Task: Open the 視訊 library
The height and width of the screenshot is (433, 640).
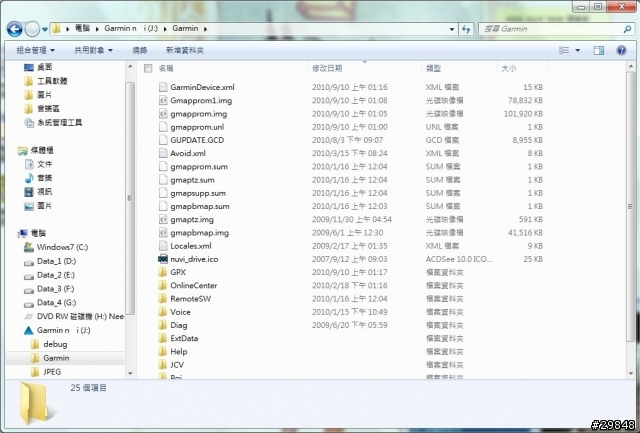Action: (x=44, y=191)
